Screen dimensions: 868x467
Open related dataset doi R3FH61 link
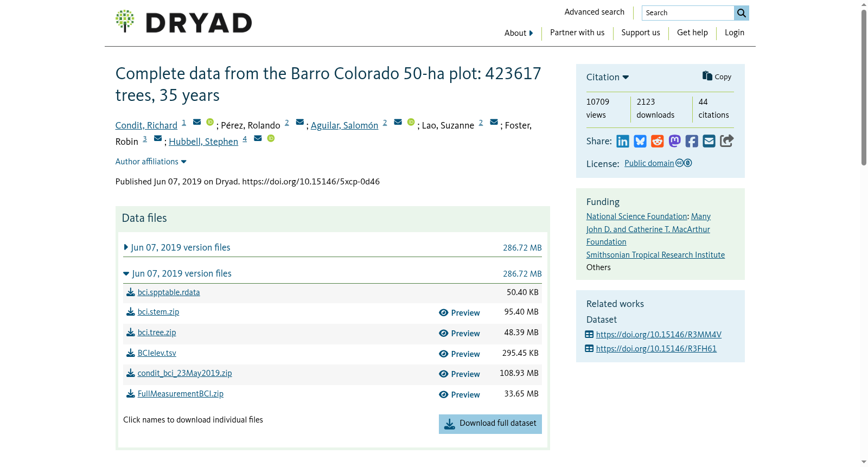click(656, 349)
